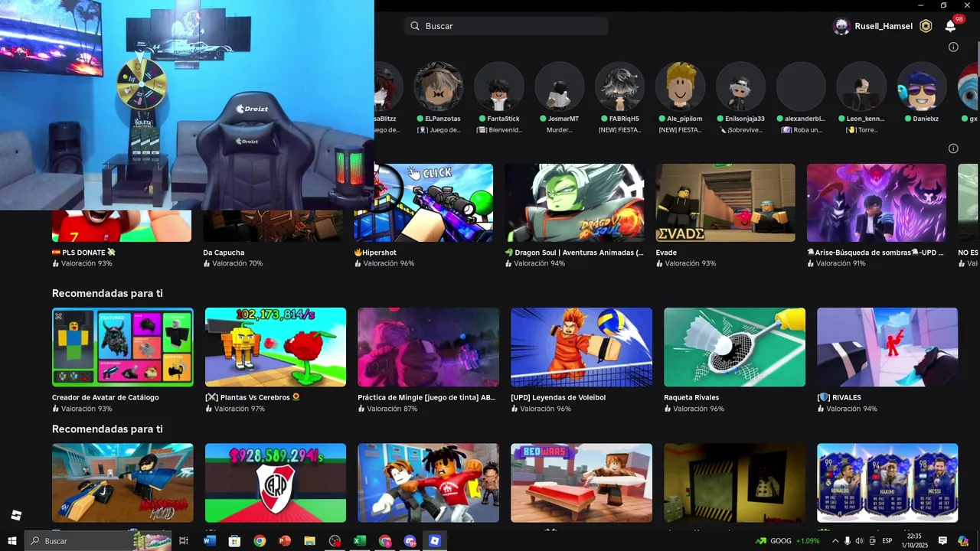Viewport: 980px width, 551px height.
Task: Open Creador de Avatar de Catálogo thumbnail
Action: coord(122,347)
